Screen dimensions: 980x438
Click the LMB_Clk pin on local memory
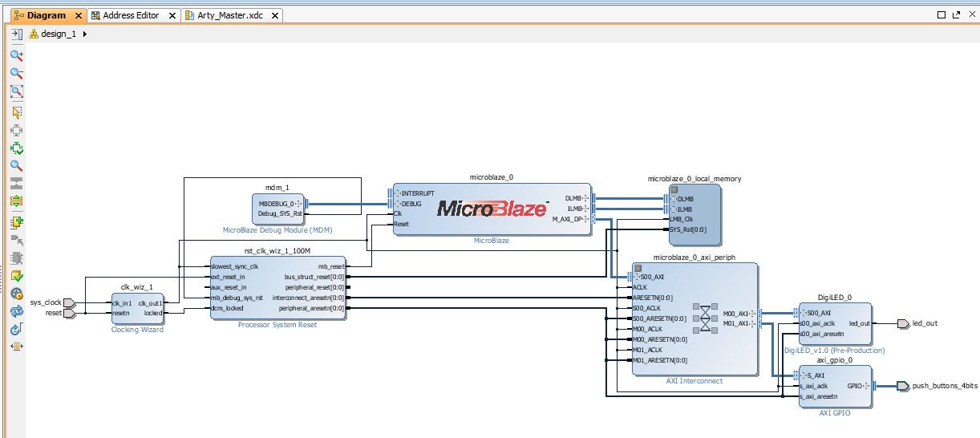tap(681, 218)
